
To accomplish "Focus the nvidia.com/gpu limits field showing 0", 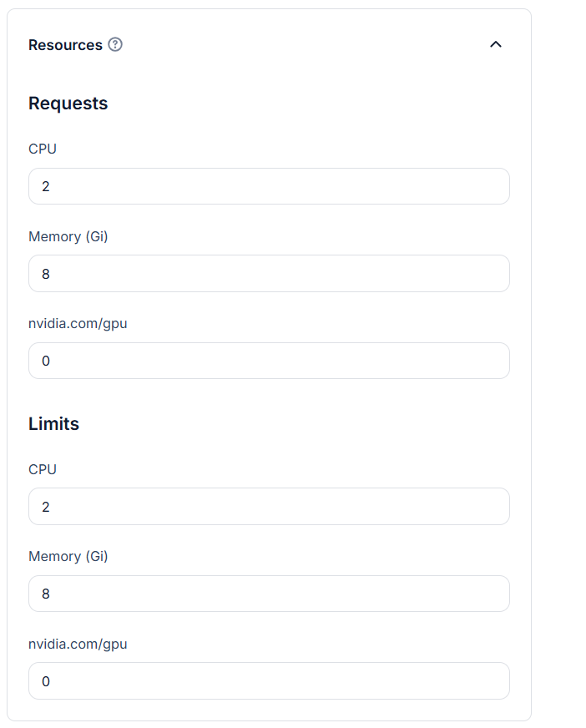I will (x=269, y=680).
